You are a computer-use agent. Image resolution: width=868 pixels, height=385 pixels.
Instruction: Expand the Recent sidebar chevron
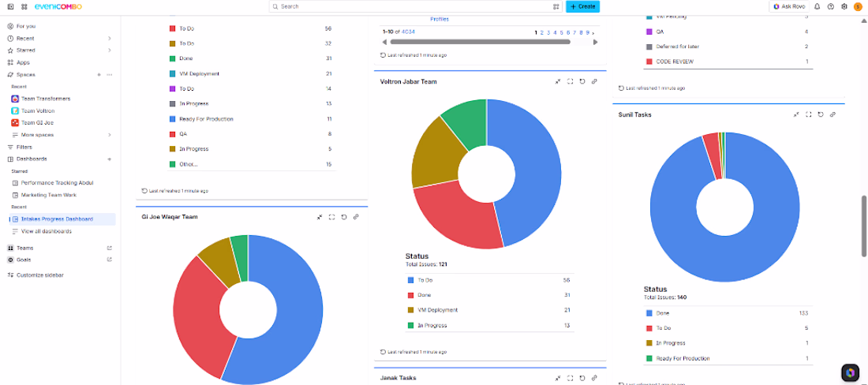(110, 38)
